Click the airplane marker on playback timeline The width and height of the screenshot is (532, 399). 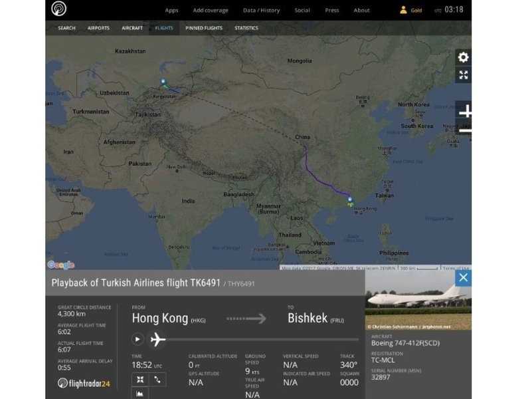157,339
